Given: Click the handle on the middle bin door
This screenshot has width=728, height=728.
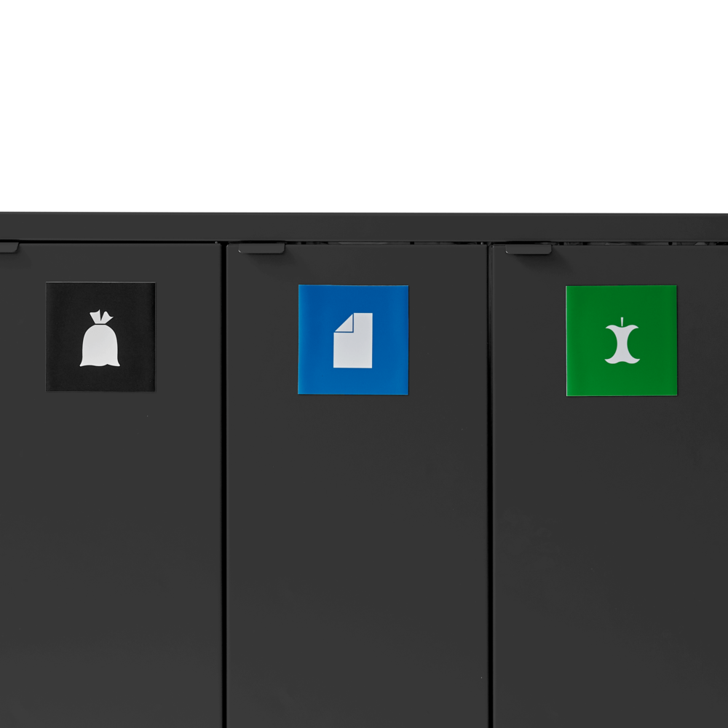Looking at the screenshot, I should point(261,249).
